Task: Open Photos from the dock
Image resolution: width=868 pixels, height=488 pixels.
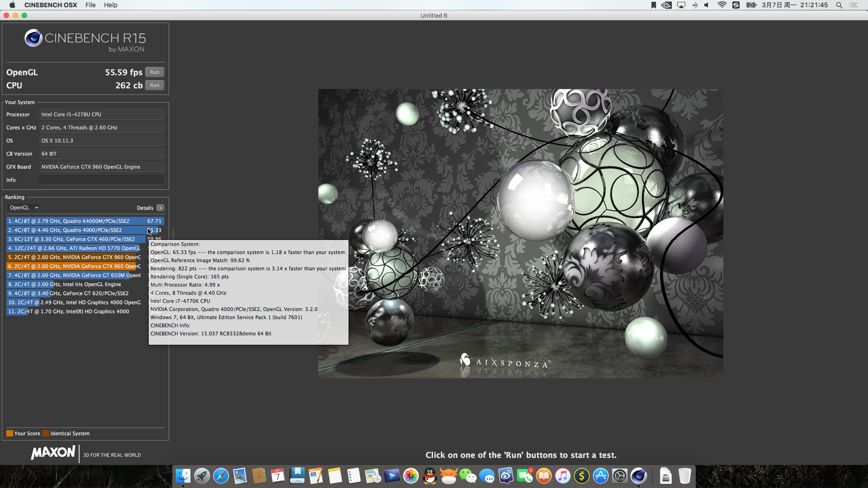Action: [411, 476]
